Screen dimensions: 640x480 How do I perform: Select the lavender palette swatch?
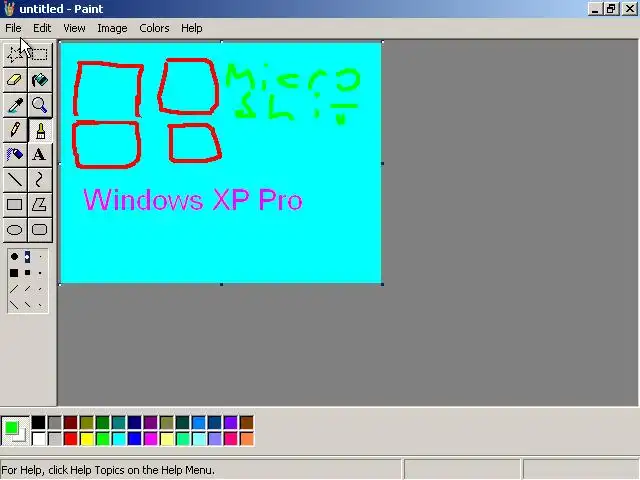point(215,439)
